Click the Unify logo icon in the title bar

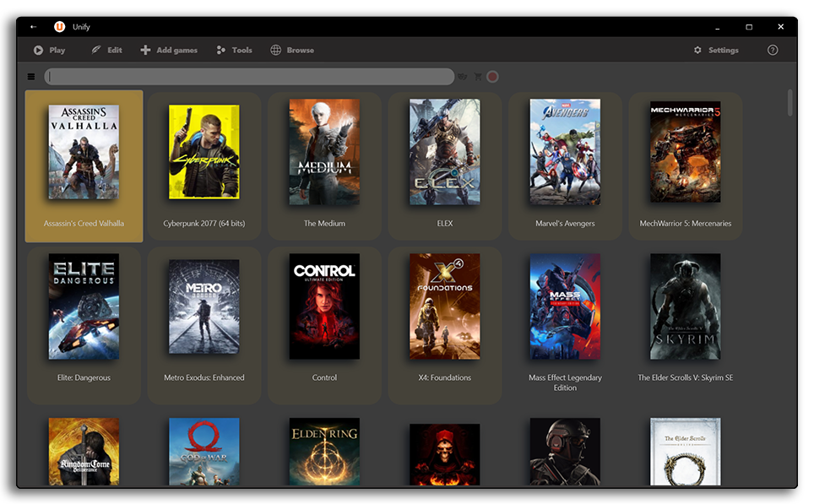point(60,26)
